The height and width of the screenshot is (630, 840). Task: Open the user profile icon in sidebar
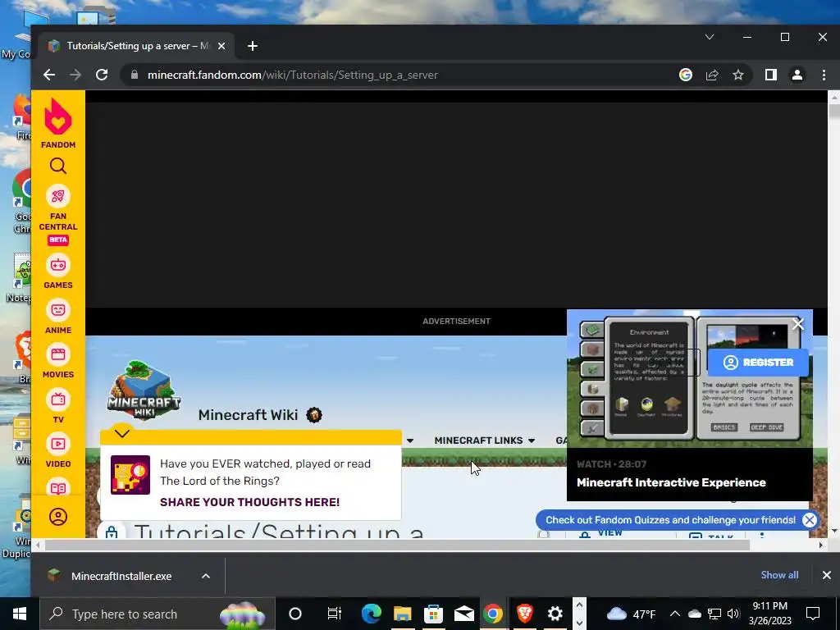[x=58, y=517]
